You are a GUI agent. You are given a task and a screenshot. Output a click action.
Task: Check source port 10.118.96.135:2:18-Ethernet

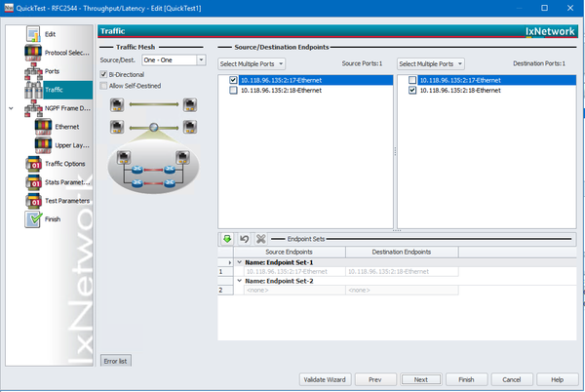233,91
